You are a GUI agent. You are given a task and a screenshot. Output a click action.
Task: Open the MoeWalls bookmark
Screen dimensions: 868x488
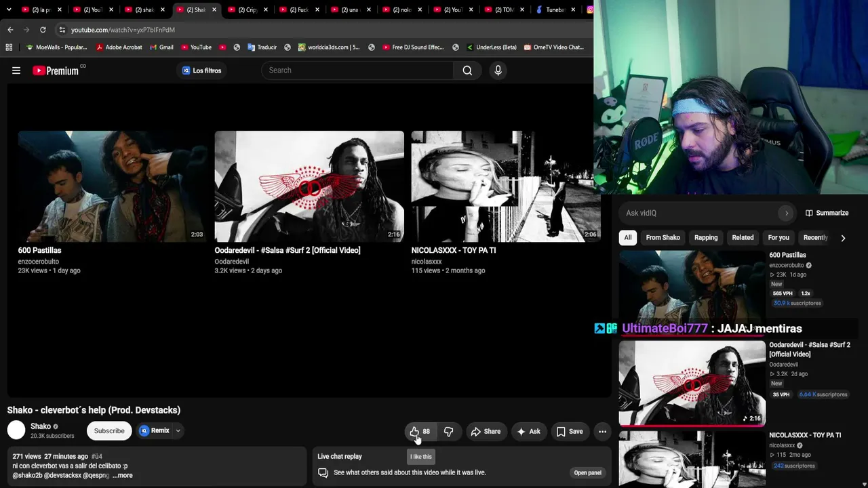point(57,47)
